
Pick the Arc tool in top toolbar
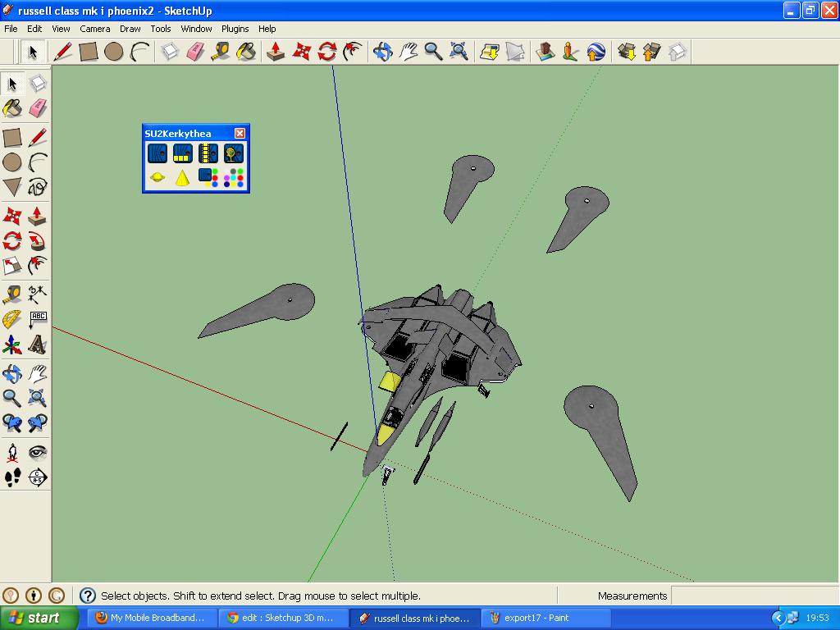(139, 52)
